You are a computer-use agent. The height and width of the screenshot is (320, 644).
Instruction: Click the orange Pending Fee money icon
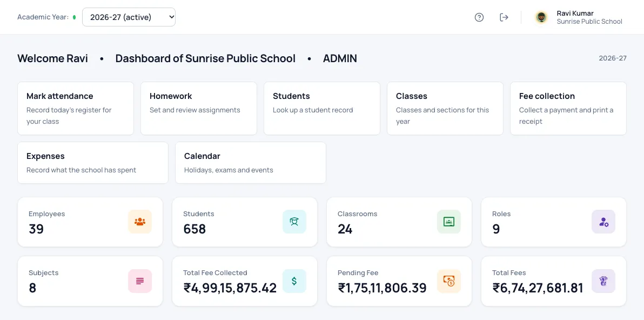tap(449, 281)
